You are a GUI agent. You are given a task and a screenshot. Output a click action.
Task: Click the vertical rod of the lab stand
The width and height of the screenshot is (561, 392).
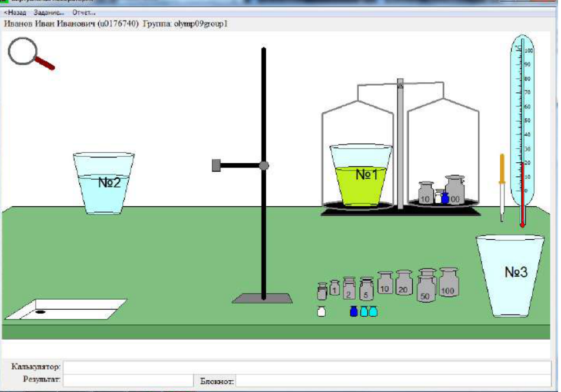coord(263,173)
